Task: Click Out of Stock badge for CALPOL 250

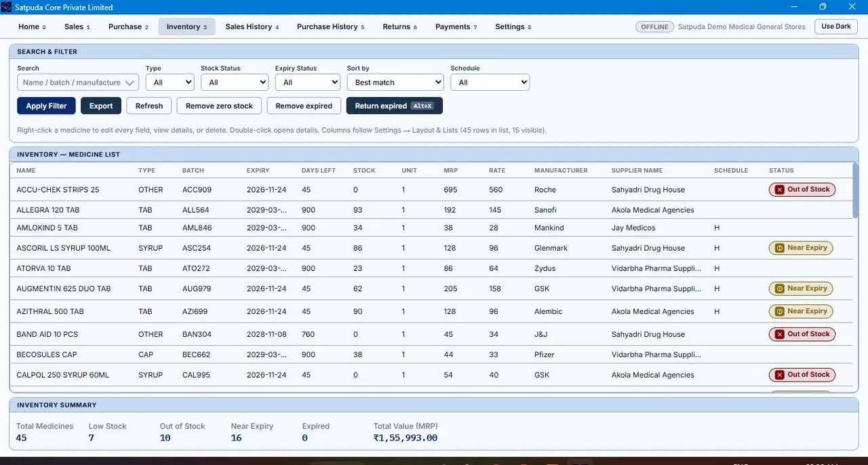Action: point(802,375)
